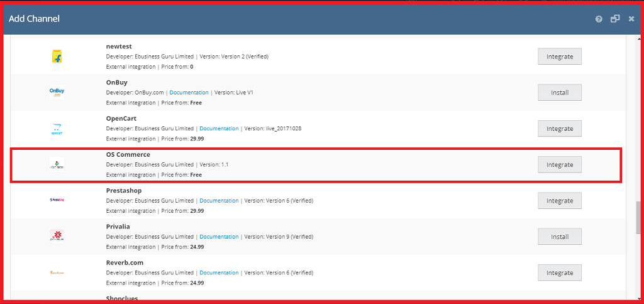
Task: Install the Privalia channel
Action: pyautogui.click(x=559, y=237)
